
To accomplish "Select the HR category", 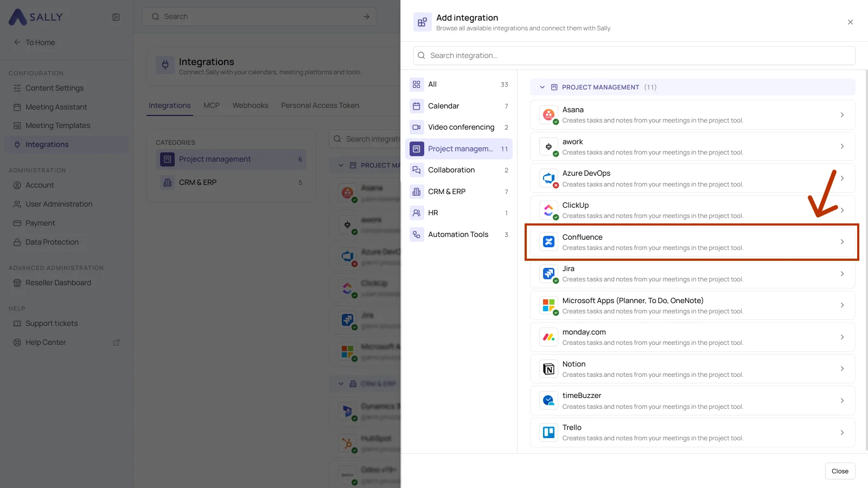I will coord(459,213).
